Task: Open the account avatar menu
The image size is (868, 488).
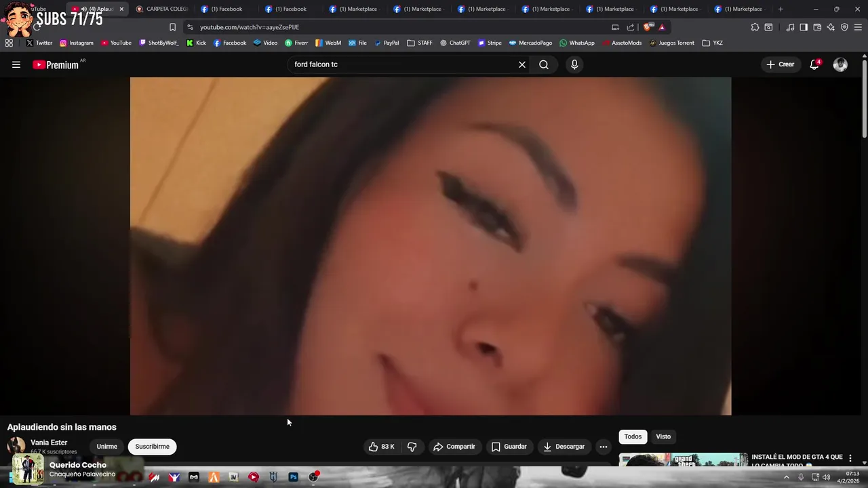Action: click(x=840, y=64)
